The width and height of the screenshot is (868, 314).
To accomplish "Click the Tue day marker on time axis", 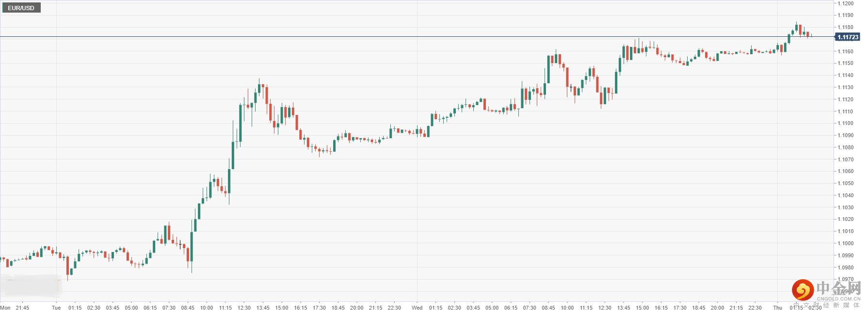I will (x=56, y=308).
